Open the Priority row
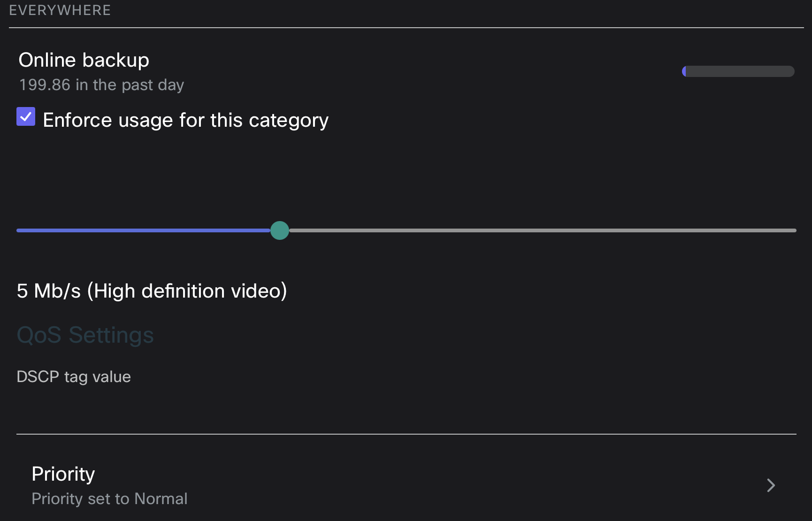Viewport: 812px width, 521px height. click(x=375, y=485)
